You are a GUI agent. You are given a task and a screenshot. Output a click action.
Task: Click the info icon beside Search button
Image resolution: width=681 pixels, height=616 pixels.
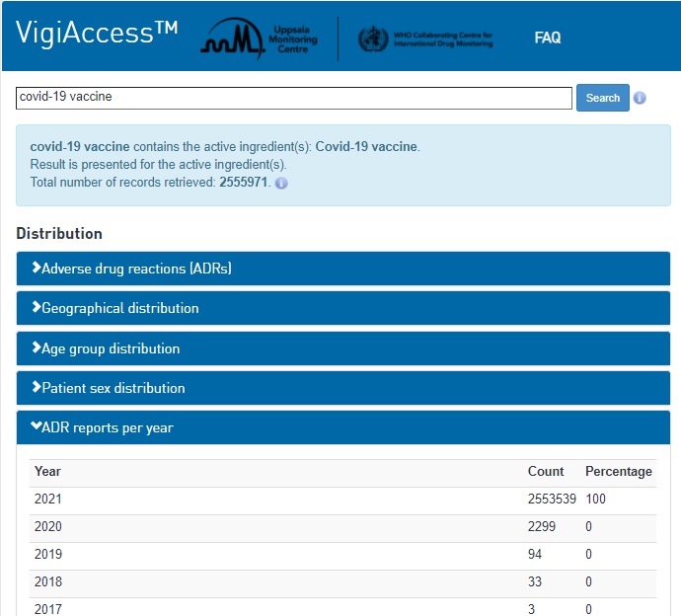[640, 98]
